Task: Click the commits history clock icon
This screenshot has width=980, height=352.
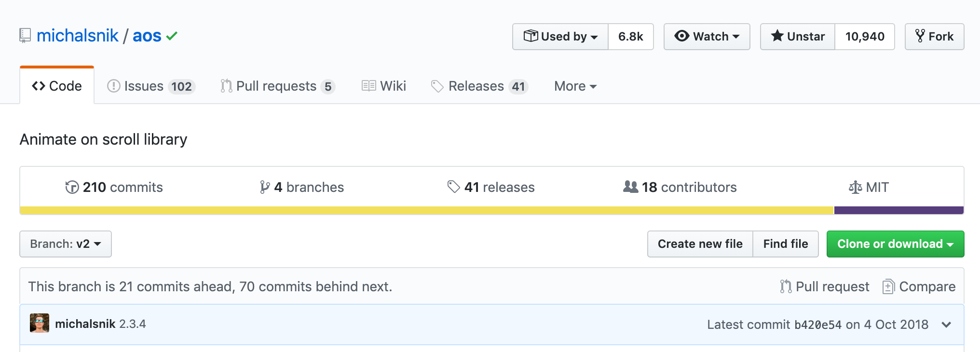Action: 72,187
